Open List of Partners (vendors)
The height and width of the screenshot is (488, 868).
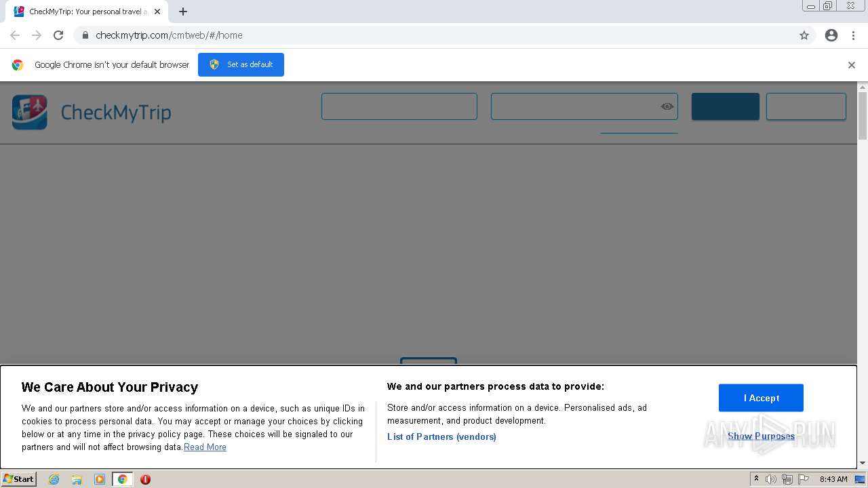(441, 436)
